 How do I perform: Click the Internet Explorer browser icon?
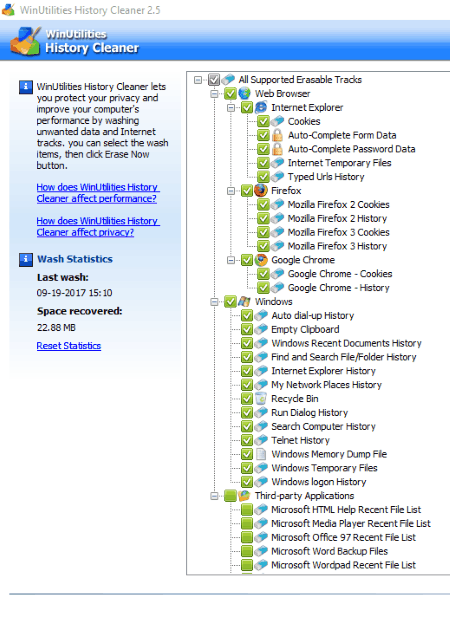click(261, 107)
